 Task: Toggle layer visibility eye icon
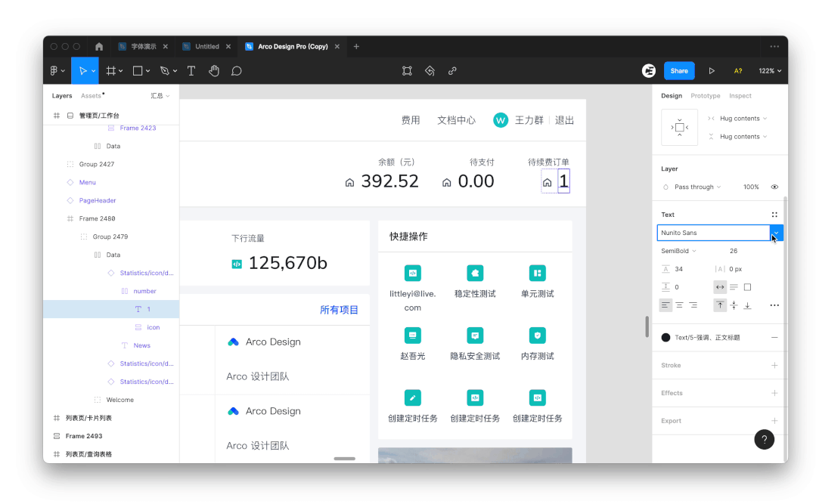click(774, 187)
